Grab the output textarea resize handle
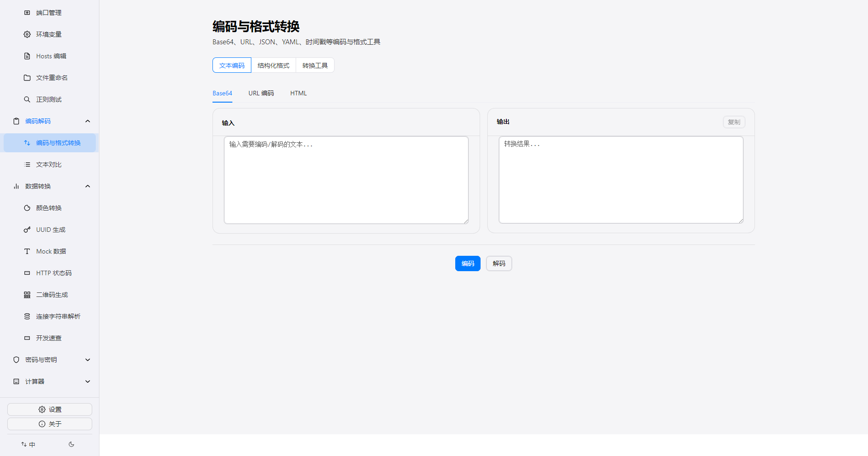The width and height of the screenshot is (868, 456). point(741,221)
